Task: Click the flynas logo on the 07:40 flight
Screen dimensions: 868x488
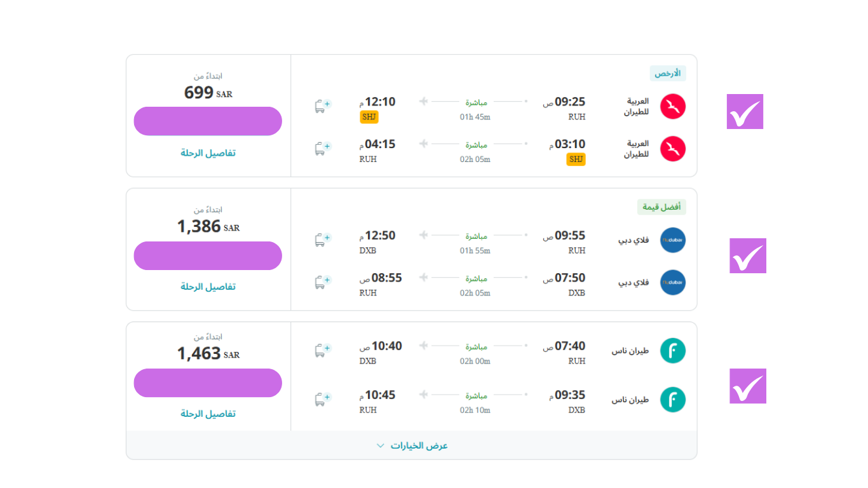Action: (672, 351)
